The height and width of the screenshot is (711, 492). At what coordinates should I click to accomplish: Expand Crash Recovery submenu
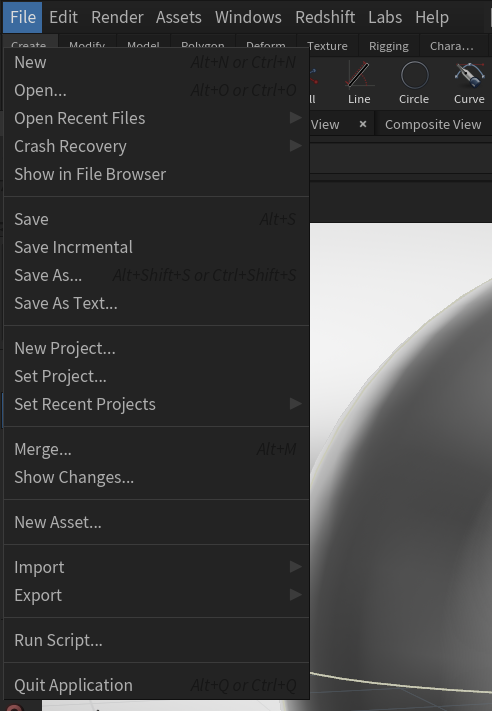point(156,146)
